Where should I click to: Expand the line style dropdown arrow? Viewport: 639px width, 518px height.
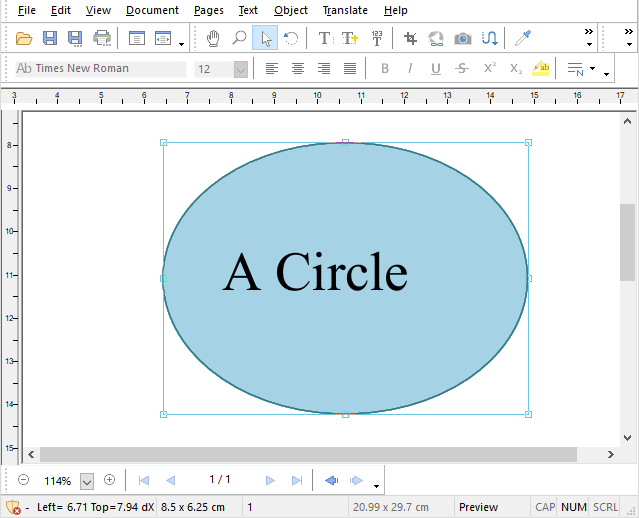(x=594, y=70)
